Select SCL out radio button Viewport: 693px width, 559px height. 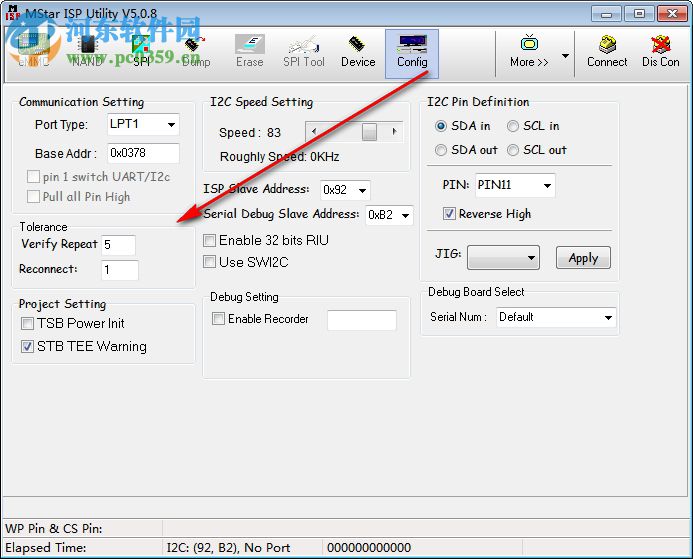(513, 150)
